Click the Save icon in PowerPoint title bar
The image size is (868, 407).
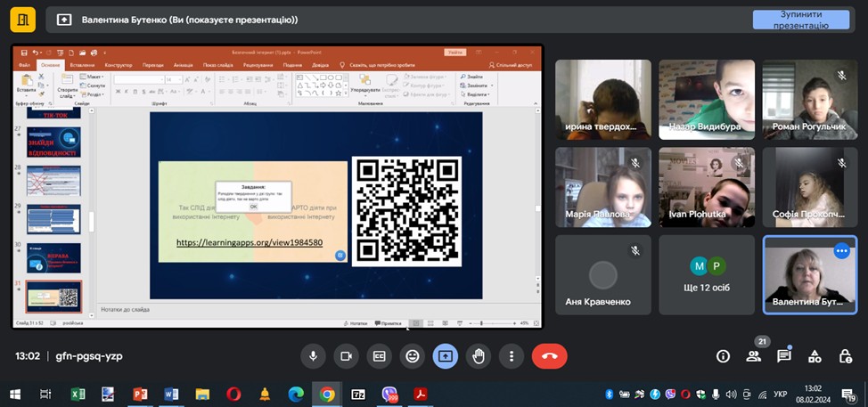pyautogui.click(x=24, y=53)
